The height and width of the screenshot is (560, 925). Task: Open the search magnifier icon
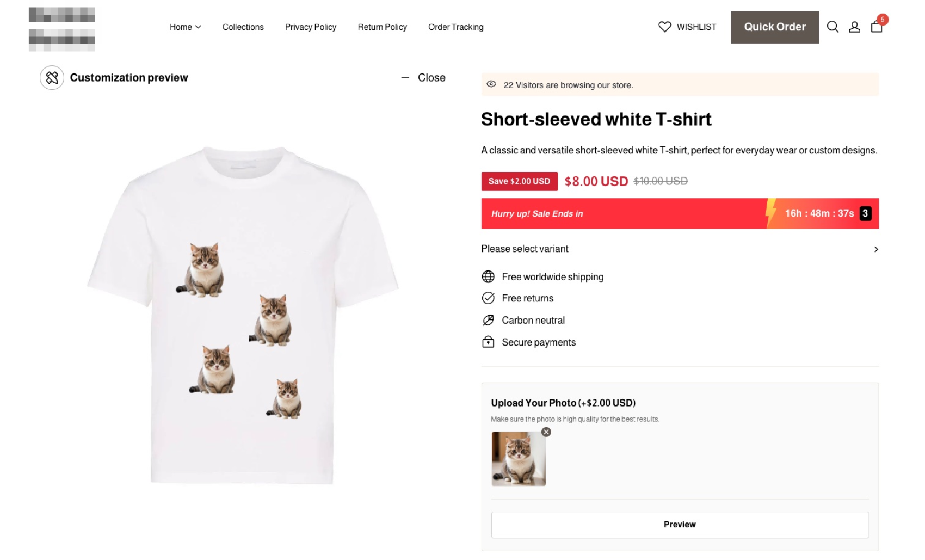pyautogui.click(x=832, y=27)
